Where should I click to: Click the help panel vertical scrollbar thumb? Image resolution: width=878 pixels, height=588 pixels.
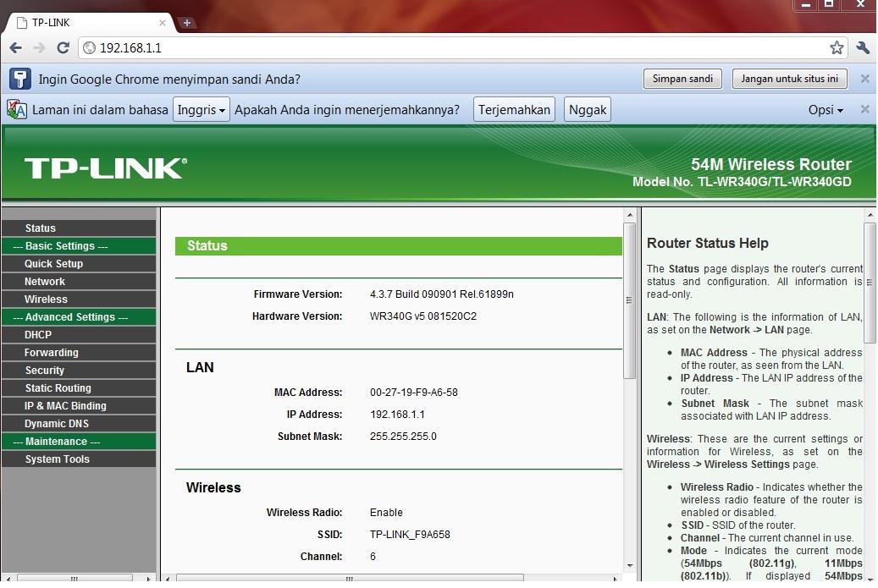(870, 283)
